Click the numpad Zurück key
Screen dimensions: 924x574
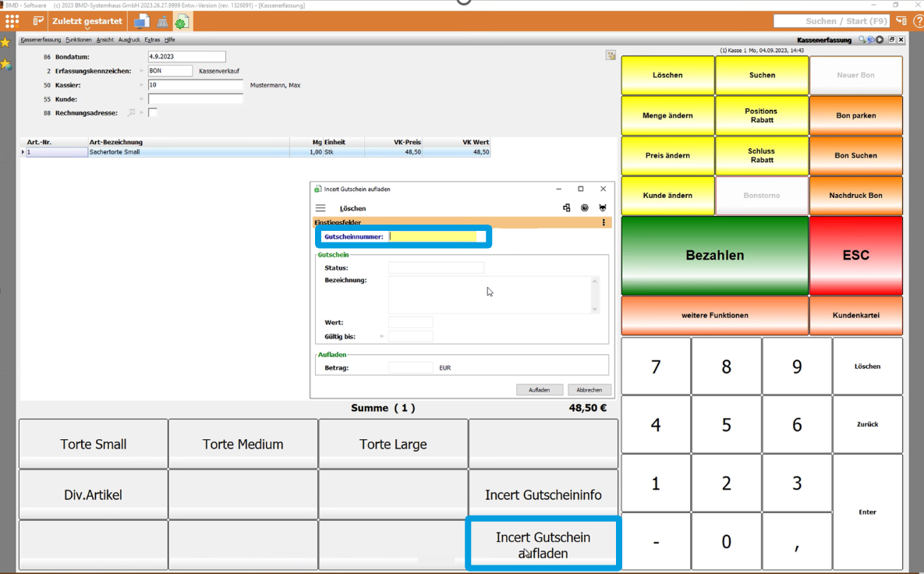click(x=867, y=424)
